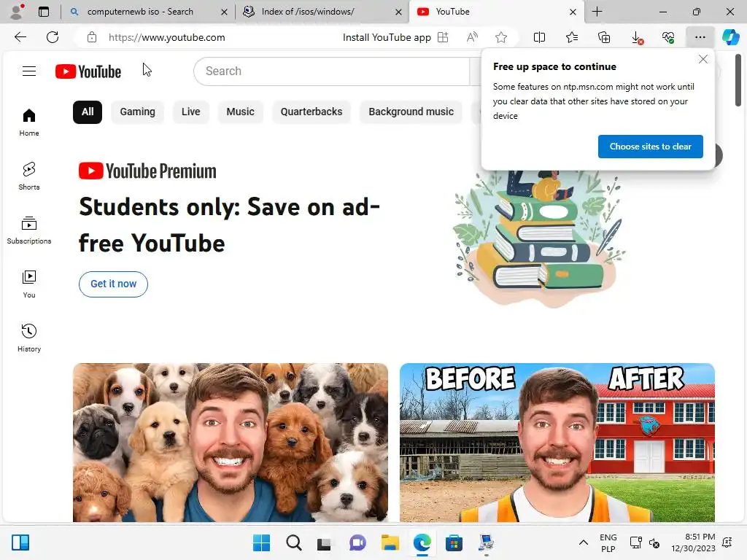Open Browser essentials heart icon

(668, 37)
